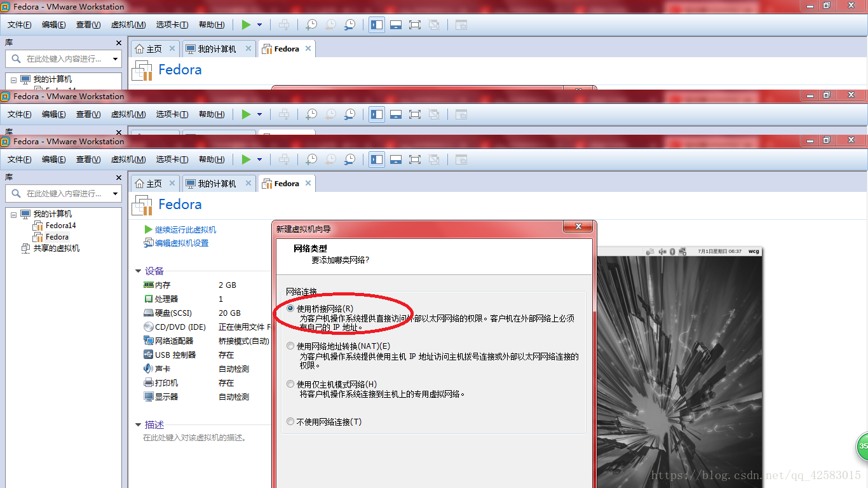Open library search dropdown arrow in frontmost window
The image size is (868, 488).
115,194
